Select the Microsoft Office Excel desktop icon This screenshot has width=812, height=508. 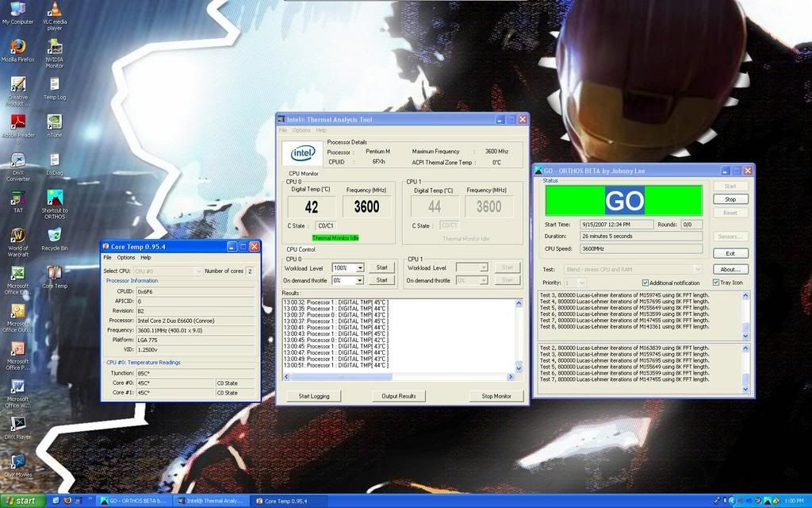click(18, 280)
